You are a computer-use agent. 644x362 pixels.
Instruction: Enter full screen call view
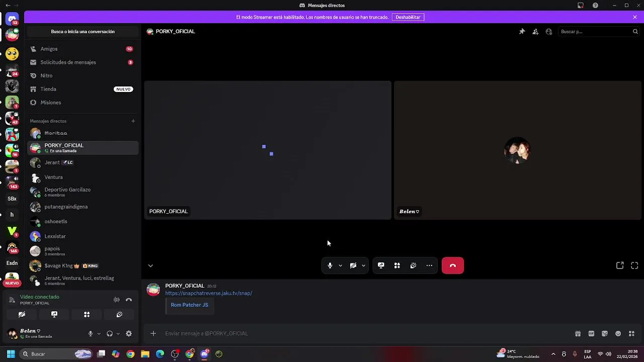click(x=634, y=265)
